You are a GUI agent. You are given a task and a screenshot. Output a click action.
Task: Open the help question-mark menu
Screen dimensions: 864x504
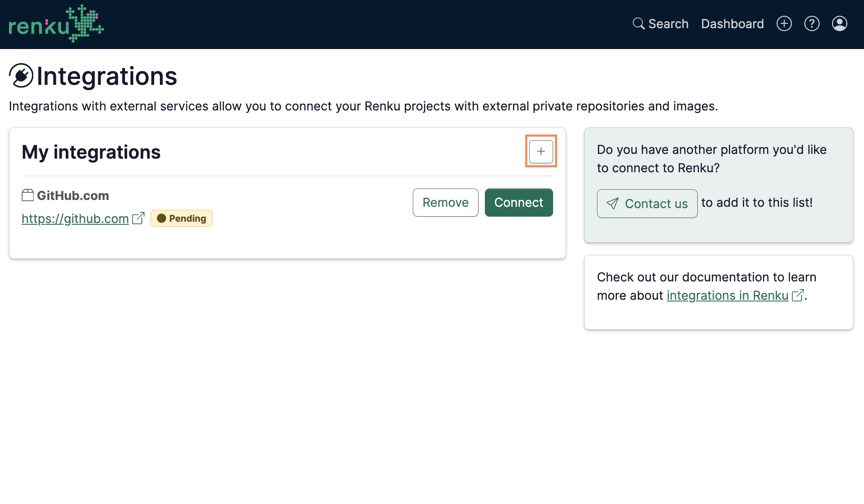812,23
